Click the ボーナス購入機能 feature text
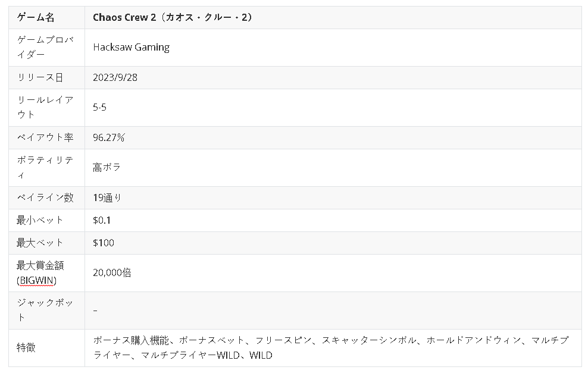The height and width of the screenshot is (373, 588). 131,341
